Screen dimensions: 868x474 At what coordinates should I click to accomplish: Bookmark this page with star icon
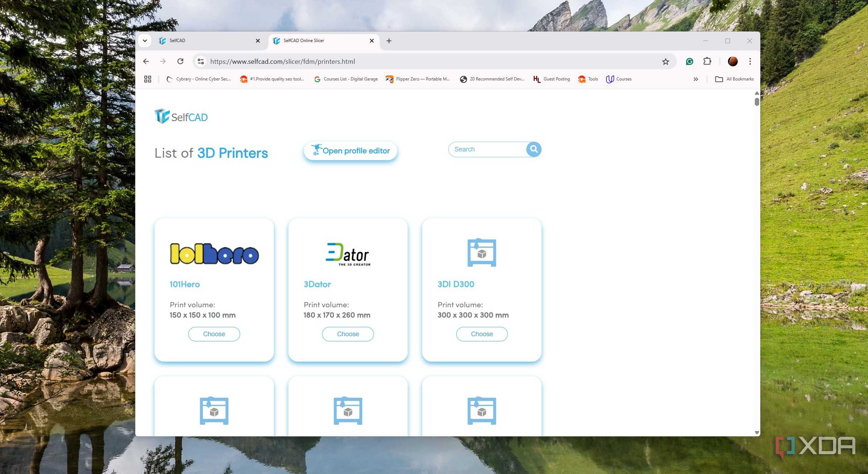(665, 62)
